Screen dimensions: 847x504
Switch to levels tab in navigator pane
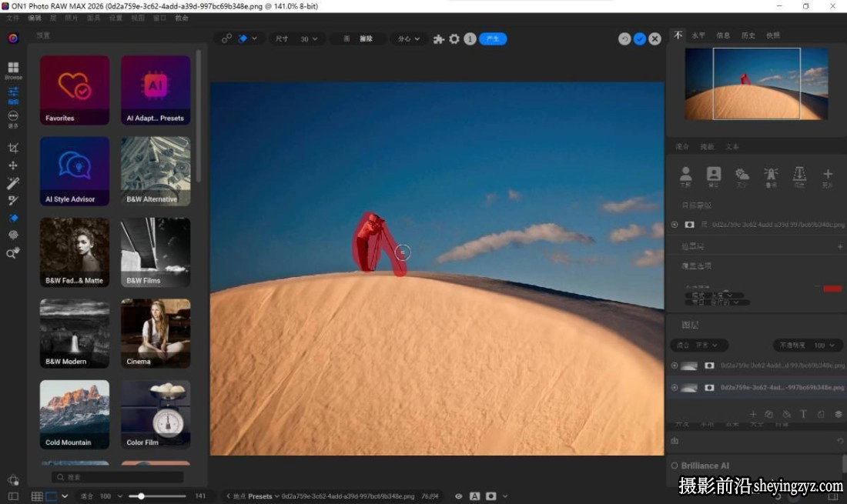[x=698, y=35]
